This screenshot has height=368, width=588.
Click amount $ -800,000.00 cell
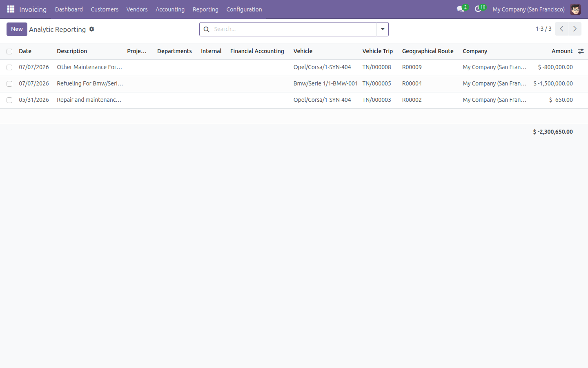[555, 67]
